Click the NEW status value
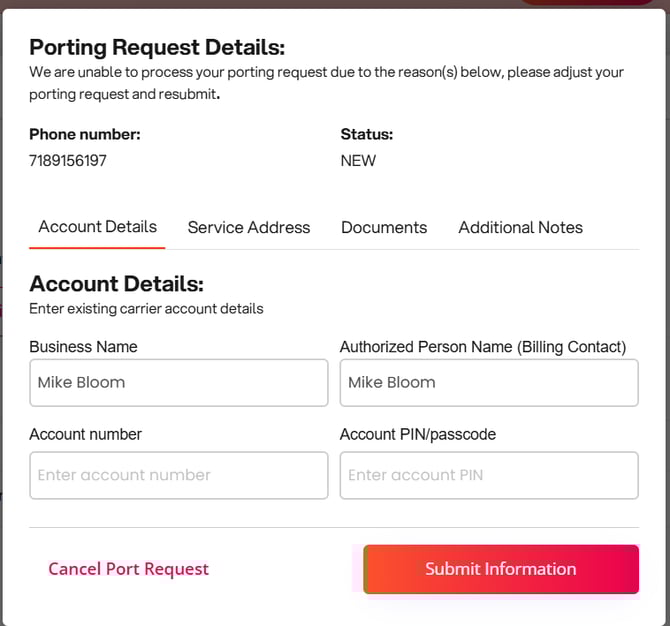The width and height of the screenshot is (670, 626). click(x=358, y=161)
